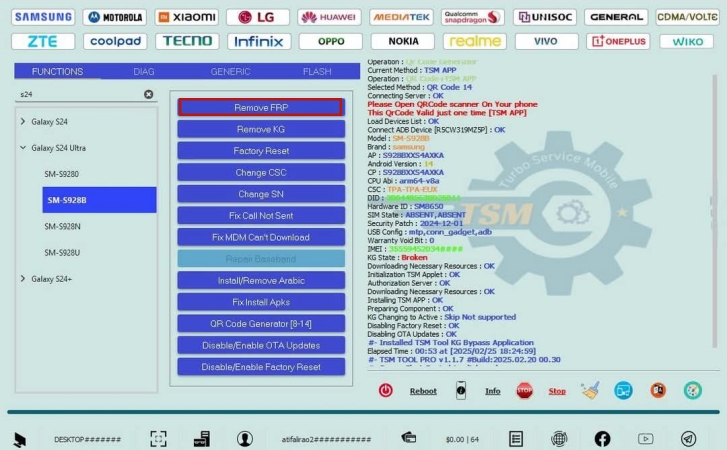Pick the OnePlus brand logo
Screen dimensions: 727x450
coord(618,41)
